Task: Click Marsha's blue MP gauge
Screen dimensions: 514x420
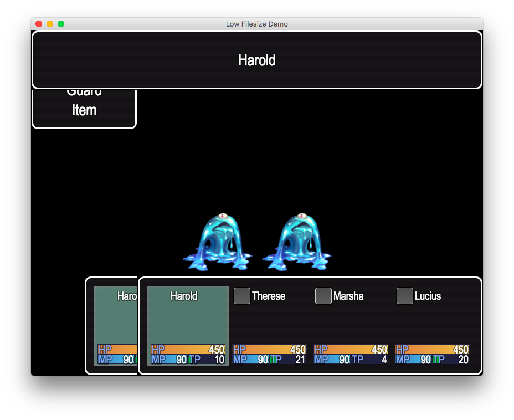Action: pyautogui.click(x=332, y=360)
